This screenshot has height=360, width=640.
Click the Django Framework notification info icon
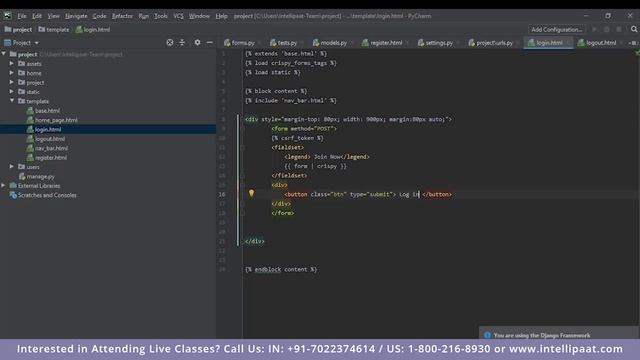[487, 335]
